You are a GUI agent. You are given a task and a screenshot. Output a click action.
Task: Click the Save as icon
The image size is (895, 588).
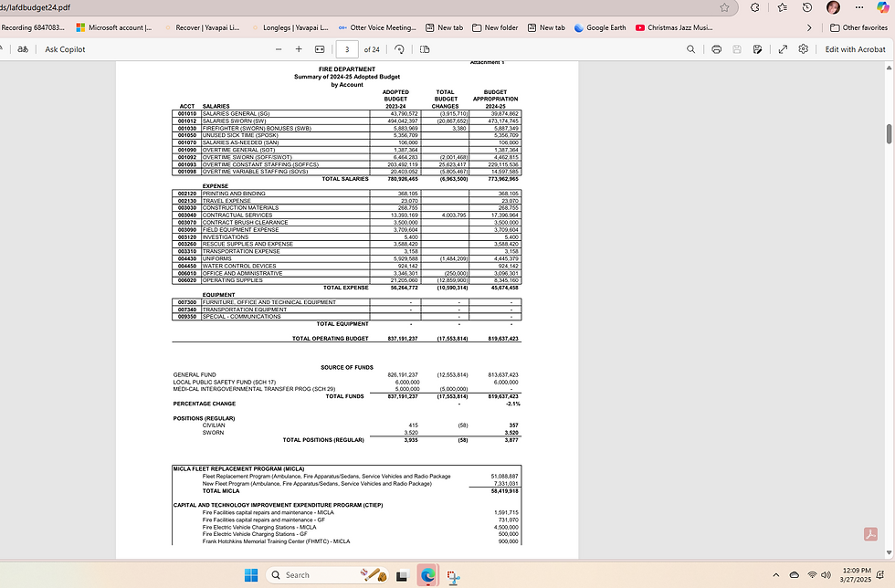click(x=757, y=49)
